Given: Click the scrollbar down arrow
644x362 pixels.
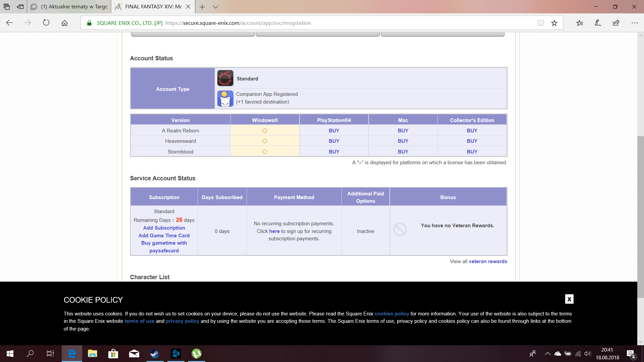Looking at the screenshot, I should [640, 342].
